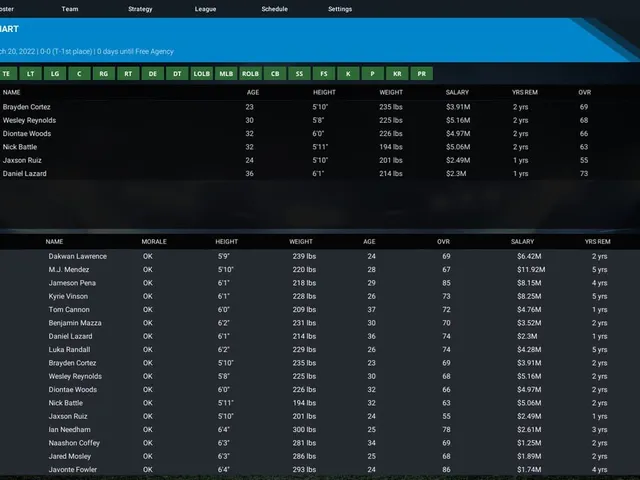Select the LT position button
The height and width of the screenshot is (480, 640).
(31, 74)
